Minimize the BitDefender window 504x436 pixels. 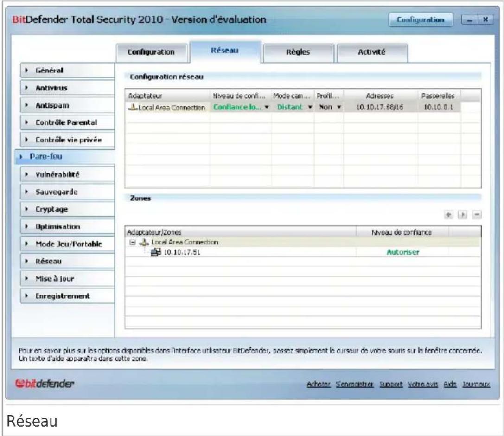click(x=470, y=20)
